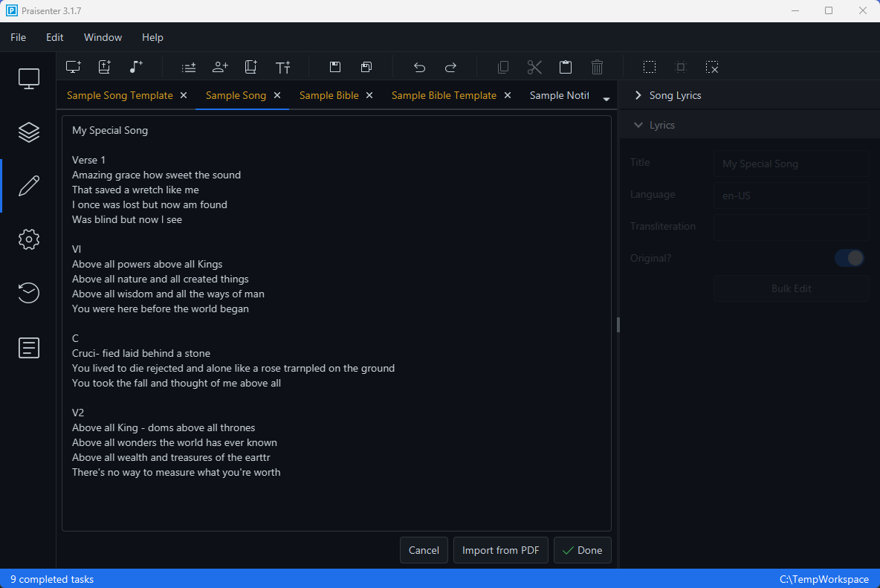
Task: Click the Paste clipboard icon
Action: pos(566,66)
